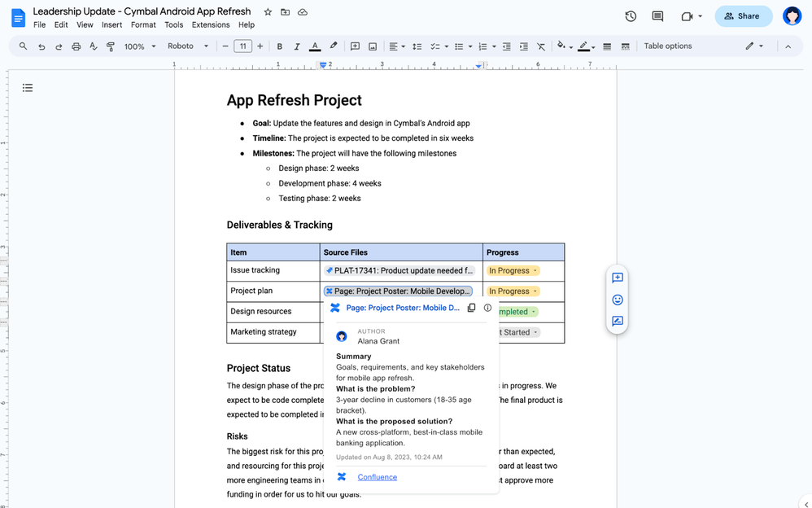
Task: Open version history clock icon
Action: coord(631,16)
